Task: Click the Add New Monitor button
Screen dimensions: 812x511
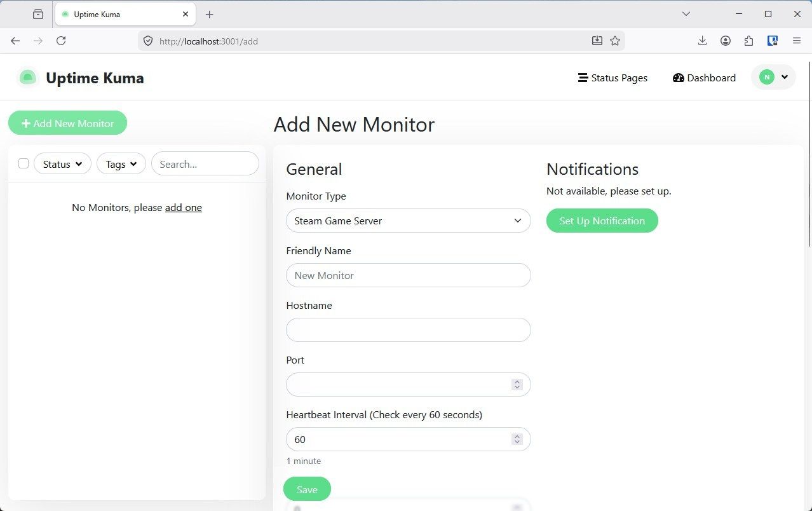Action: point(67,123)
